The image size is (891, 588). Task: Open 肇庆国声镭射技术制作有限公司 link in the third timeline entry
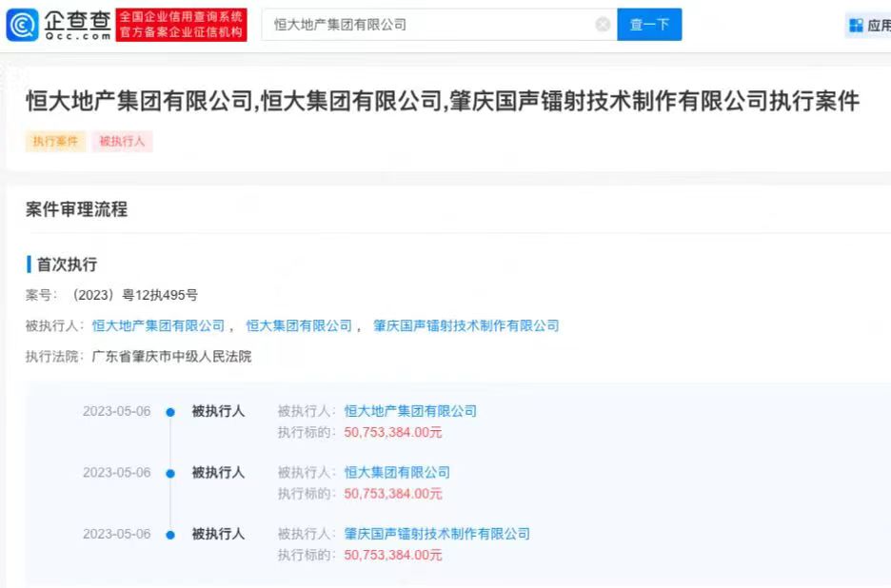(x=437, y=534)
